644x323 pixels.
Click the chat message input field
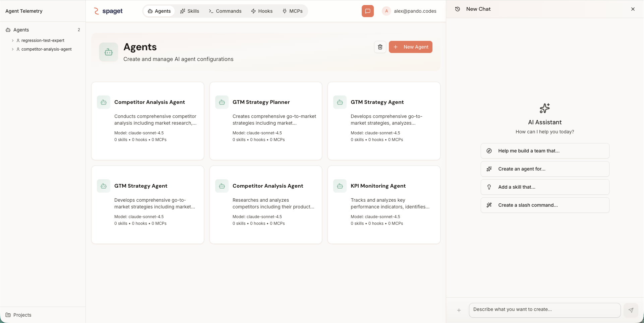point(544,310)
